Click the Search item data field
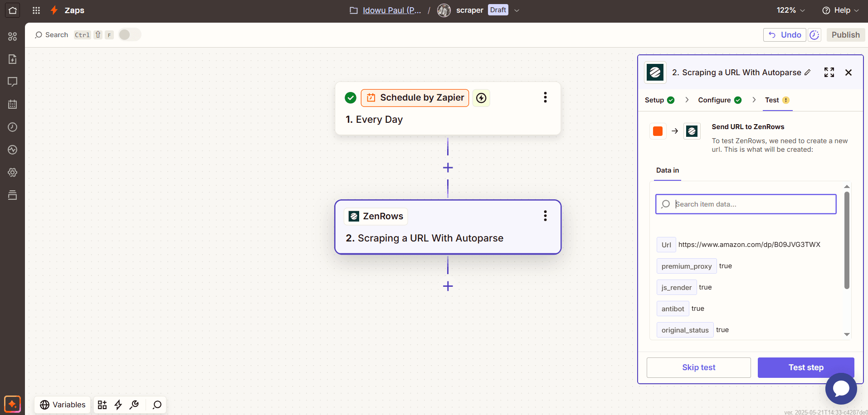Image resolution: width=868 pixels, height=415 pixels. pyautogui.click(x=746, y=204)
